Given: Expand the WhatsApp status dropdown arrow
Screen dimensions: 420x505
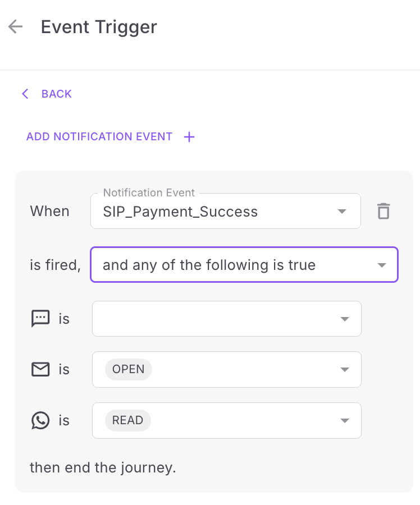Looking at the screenshot, I should (345, 421).
